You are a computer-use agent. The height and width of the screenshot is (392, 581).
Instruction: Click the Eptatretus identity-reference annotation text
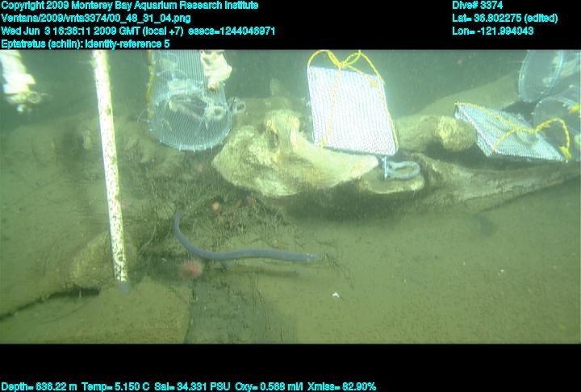(x=86, y=44)
